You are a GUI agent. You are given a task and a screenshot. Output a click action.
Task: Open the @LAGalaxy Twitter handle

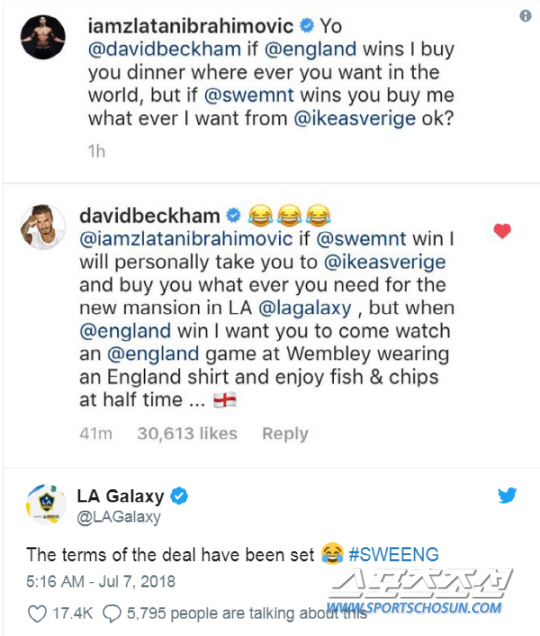point(119,517)
